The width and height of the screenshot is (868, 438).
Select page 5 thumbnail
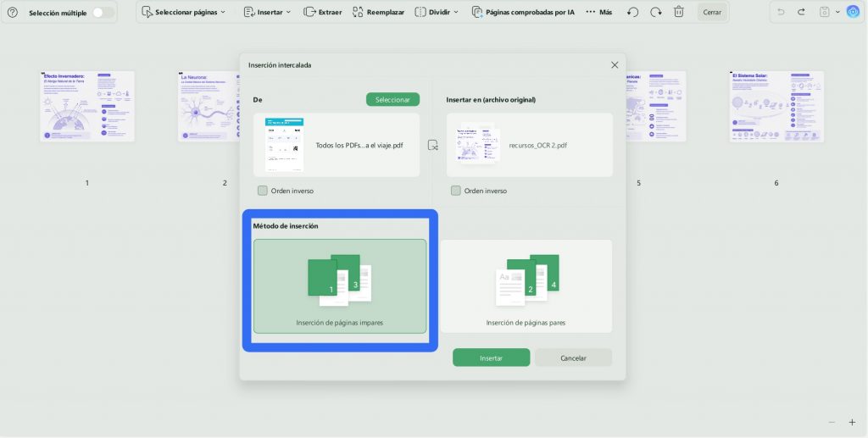pos(656,106)
